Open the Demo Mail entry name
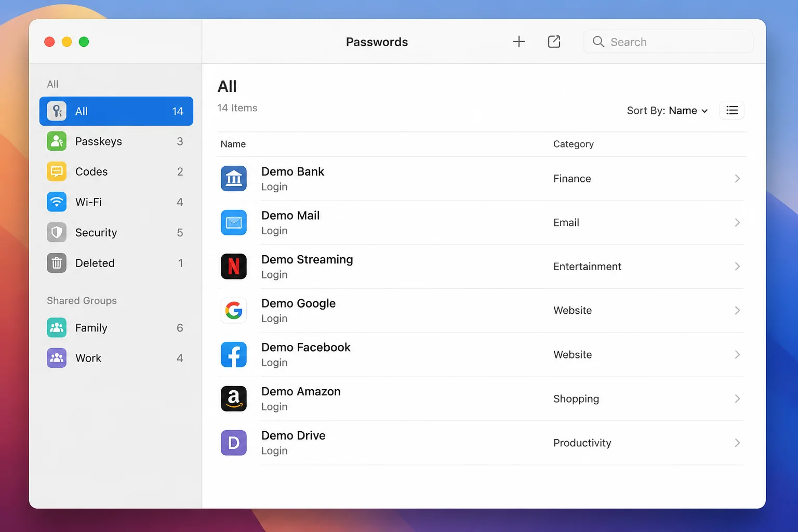Screen dimensions: 798x532 pos(290,216)
